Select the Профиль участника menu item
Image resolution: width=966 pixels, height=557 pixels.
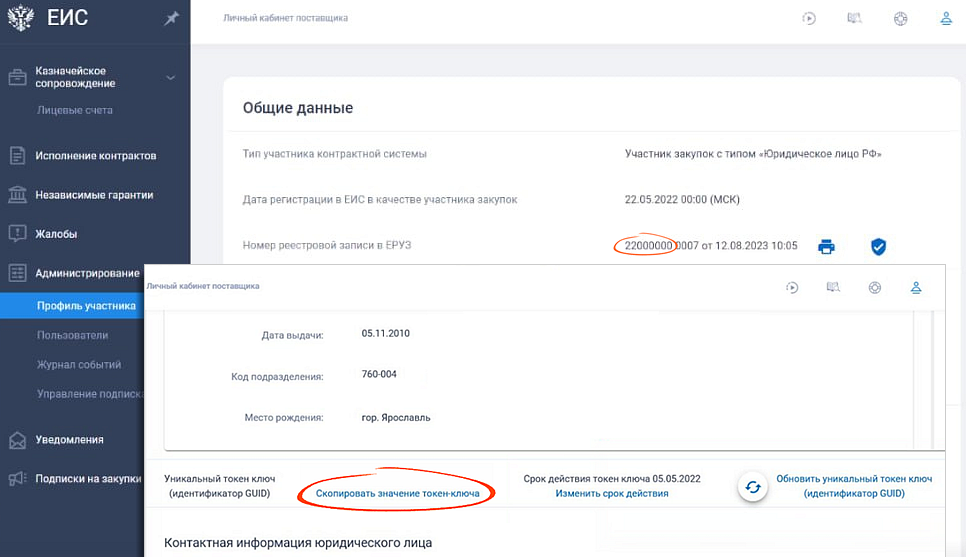point(86,306)
